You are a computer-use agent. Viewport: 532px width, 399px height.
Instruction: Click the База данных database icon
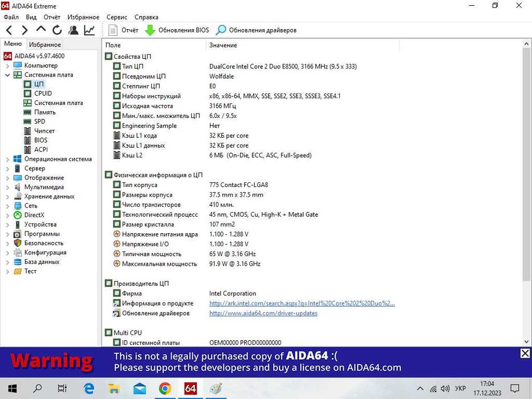(18, 262)
